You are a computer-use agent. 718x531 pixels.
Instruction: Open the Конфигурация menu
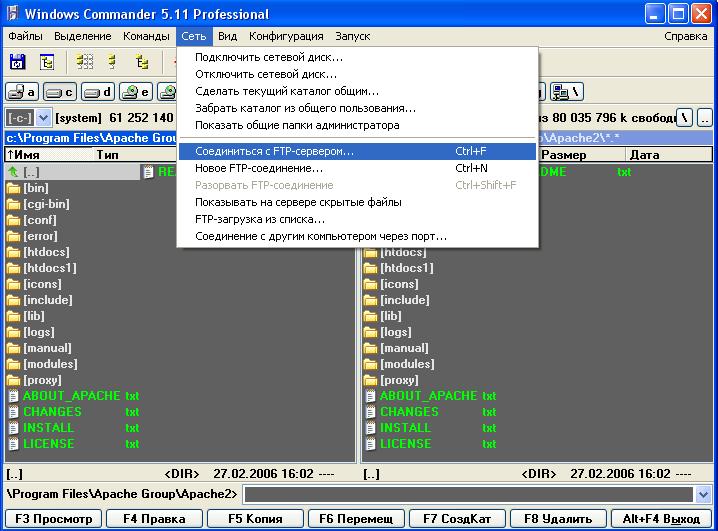pos(286,36)
